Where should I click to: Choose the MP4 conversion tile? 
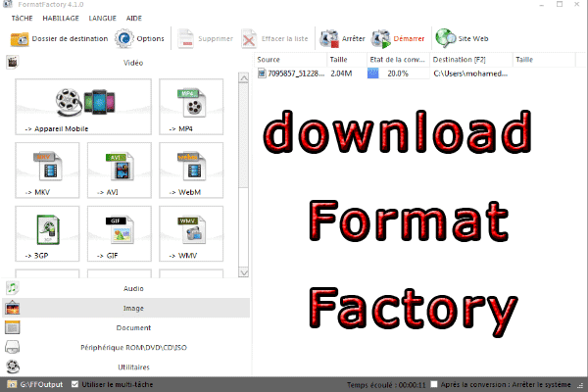pos(191,107)
